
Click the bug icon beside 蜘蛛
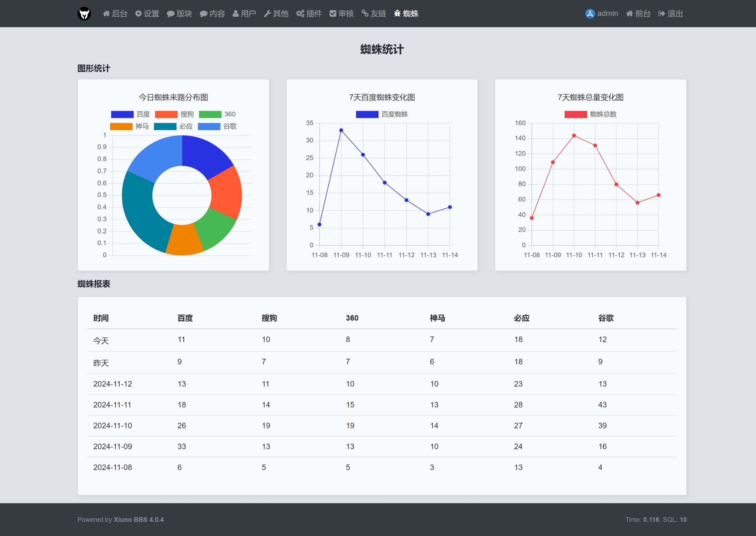pos(397,13)
